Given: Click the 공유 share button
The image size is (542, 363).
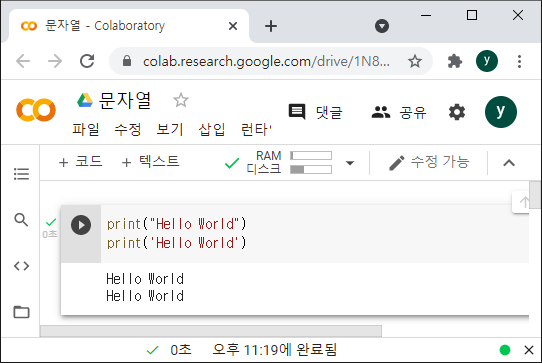Looking at the screenshot, I should coord(399,112).
